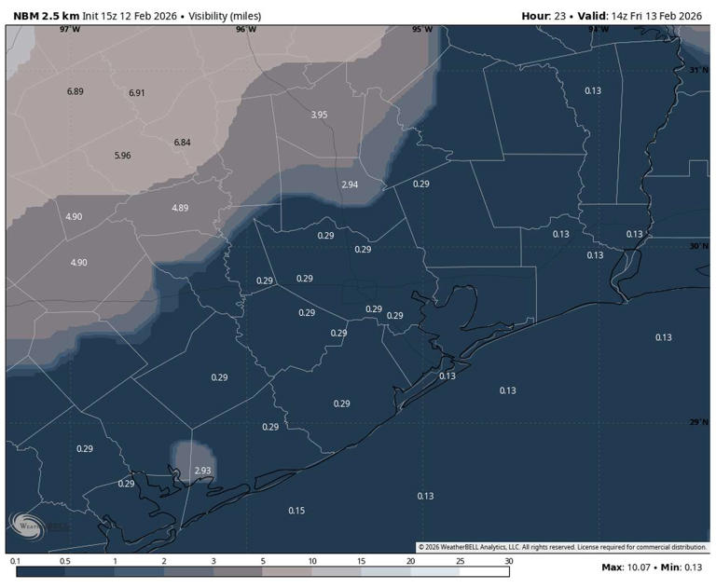Select the 2.93 value near the coast
The width and height of the screenshot is (716, 588).
pyautogui.click(x=202, y=471)
